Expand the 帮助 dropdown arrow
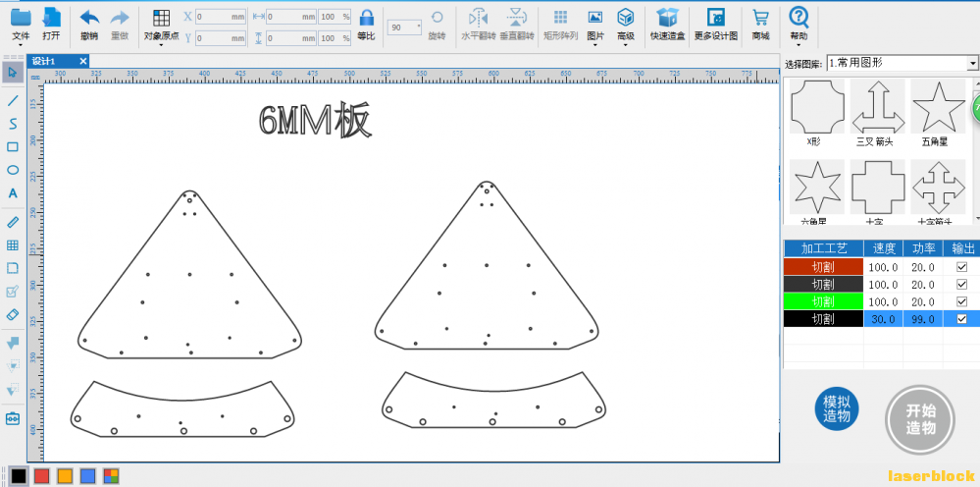 (799, 45)
